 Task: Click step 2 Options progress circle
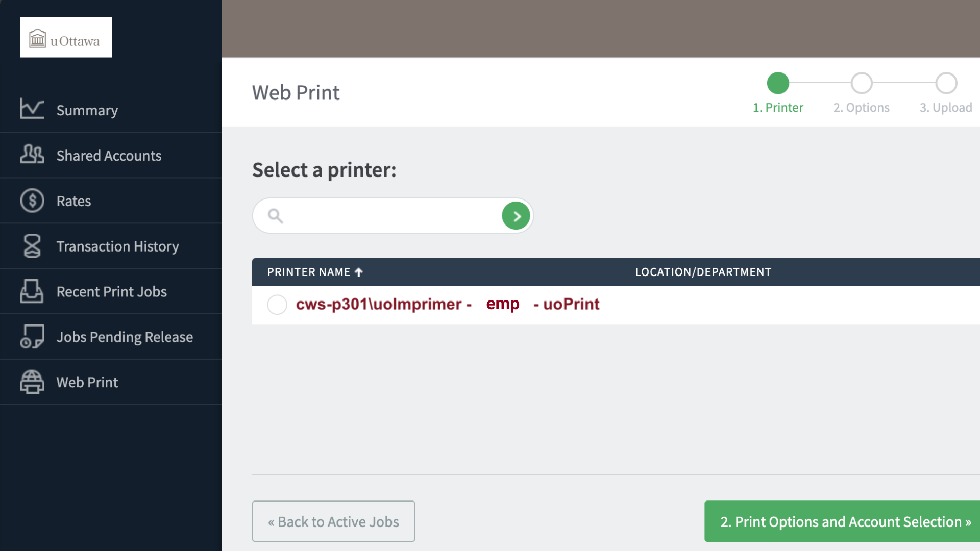(862, 83)
